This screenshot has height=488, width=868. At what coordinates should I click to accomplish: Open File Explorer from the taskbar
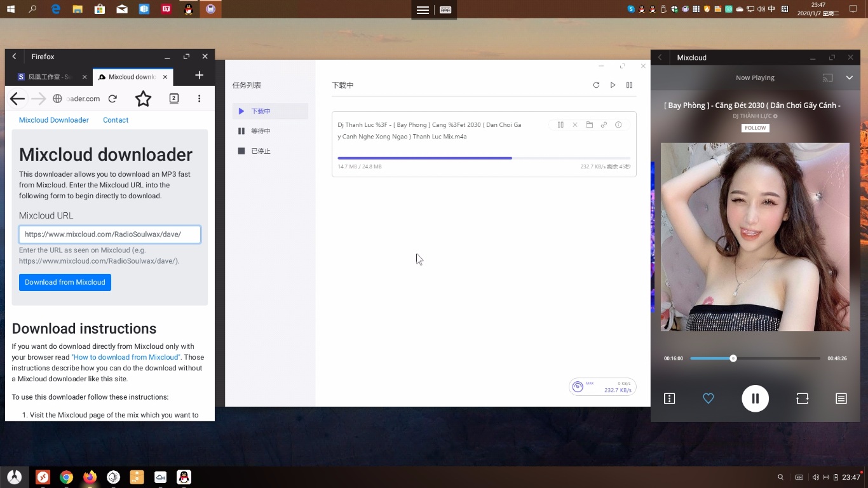pyautogui.click(x=78, y=9)
